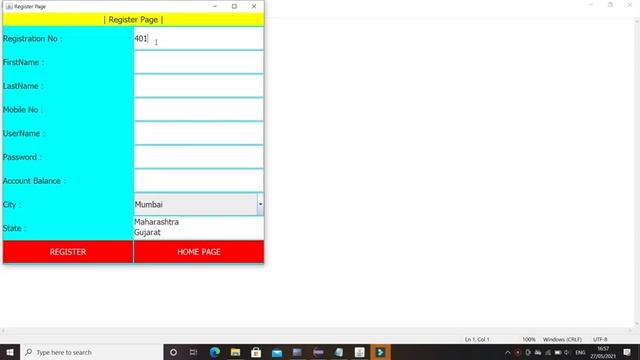Launch Microsoft Edge from the taskbar
Image resolution: width=640 pixels, height=360 pixels.
(215, 352)
